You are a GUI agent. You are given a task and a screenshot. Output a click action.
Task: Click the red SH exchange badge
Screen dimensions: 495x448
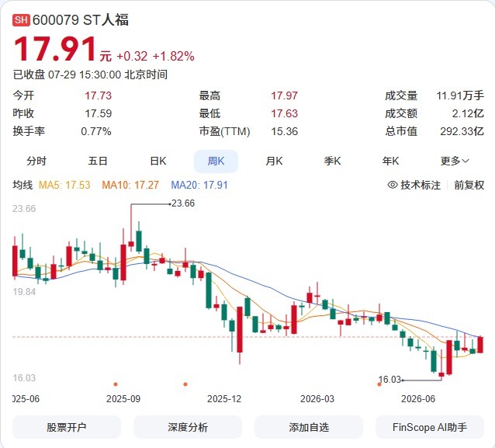coord(21,20)
